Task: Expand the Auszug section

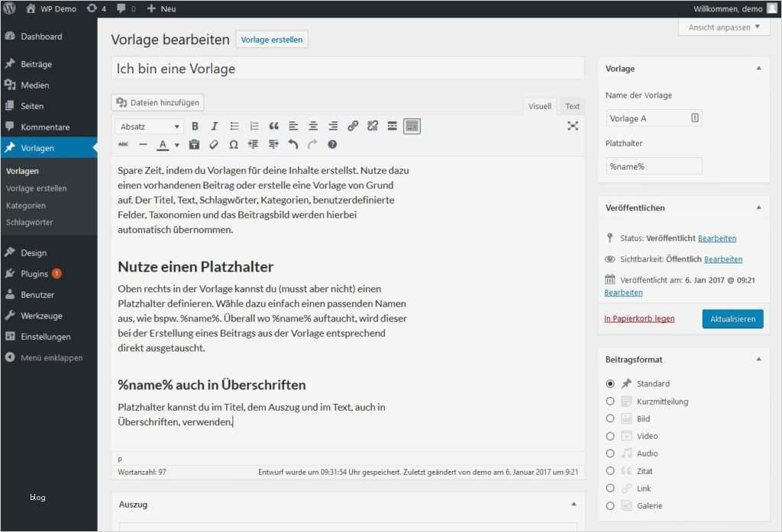Action: pyautogui.click(x=574, y=505)
